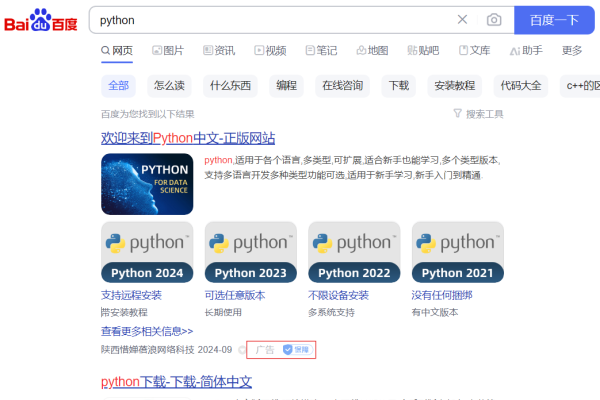Select the 下载 filter chip
Image resolution: width=600 pixels, height=400 pixels.
pos(399,86)
